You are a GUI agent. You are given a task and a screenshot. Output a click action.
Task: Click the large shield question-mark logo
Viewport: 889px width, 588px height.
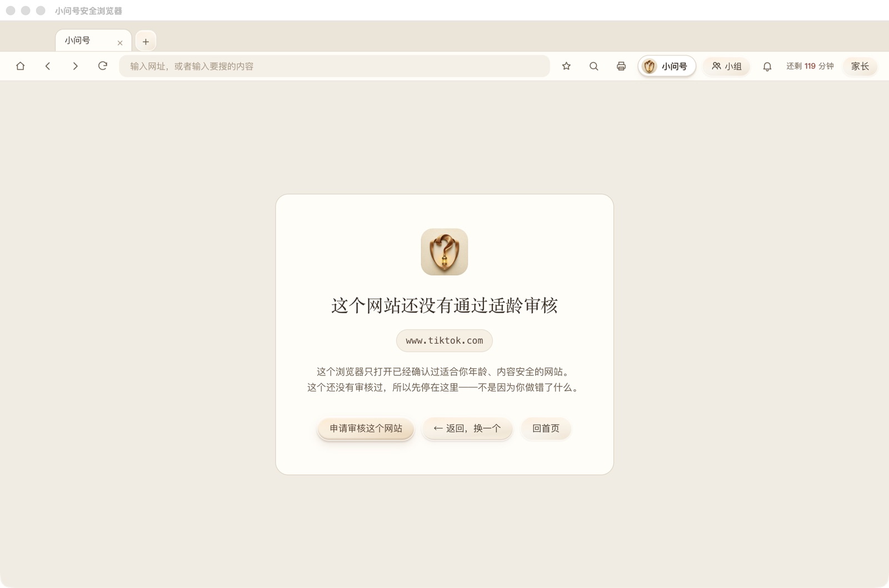point(444,252)
